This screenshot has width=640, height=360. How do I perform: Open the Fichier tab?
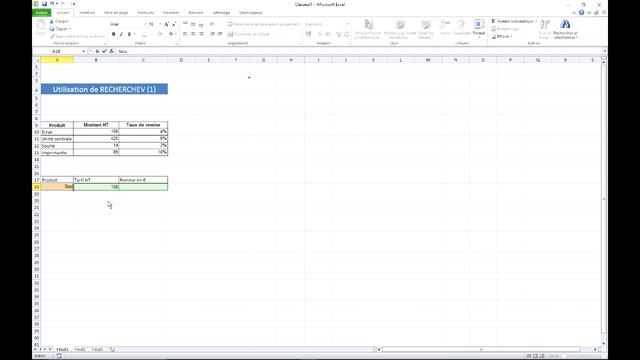coord(41,13)
